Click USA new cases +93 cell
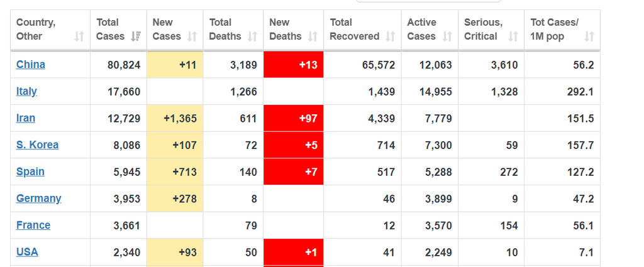 tap(175, 252)
